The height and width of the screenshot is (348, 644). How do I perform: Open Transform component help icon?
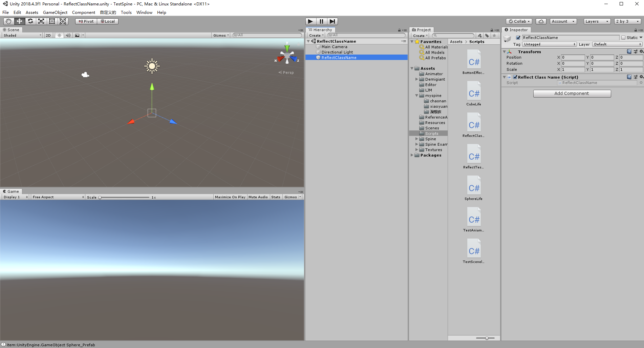coord(629,52)
